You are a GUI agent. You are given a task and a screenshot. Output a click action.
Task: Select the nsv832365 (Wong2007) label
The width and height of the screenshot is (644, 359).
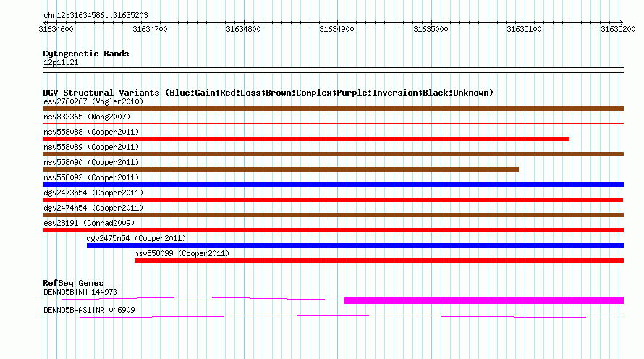(87, 117)
